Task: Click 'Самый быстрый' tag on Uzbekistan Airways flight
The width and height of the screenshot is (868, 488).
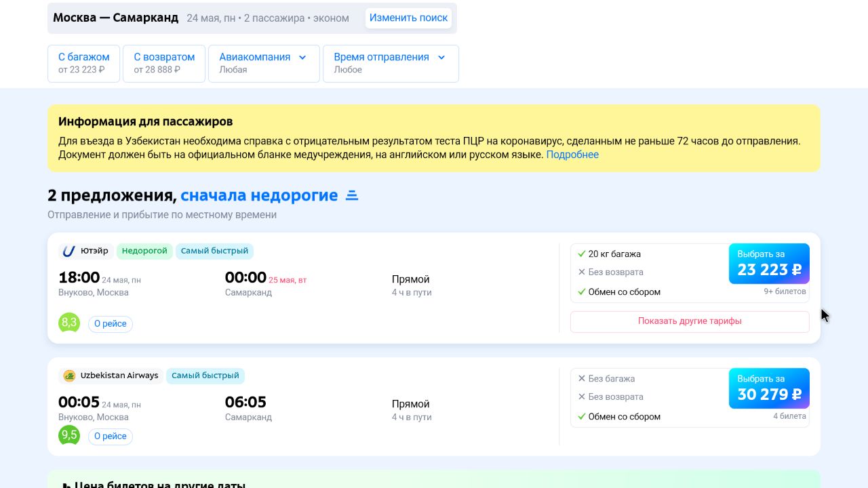Action: (205, 376)
